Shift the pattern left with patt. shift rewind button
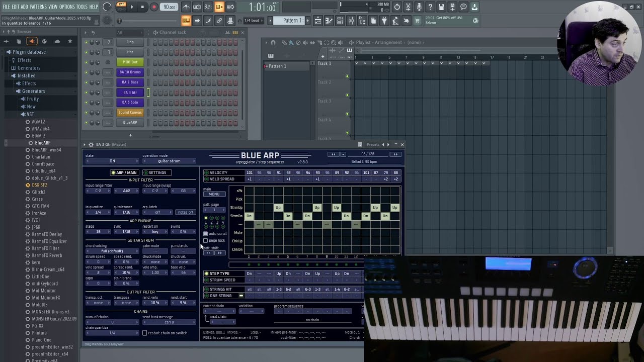The image size is (644, 362). tap(208, 253)
